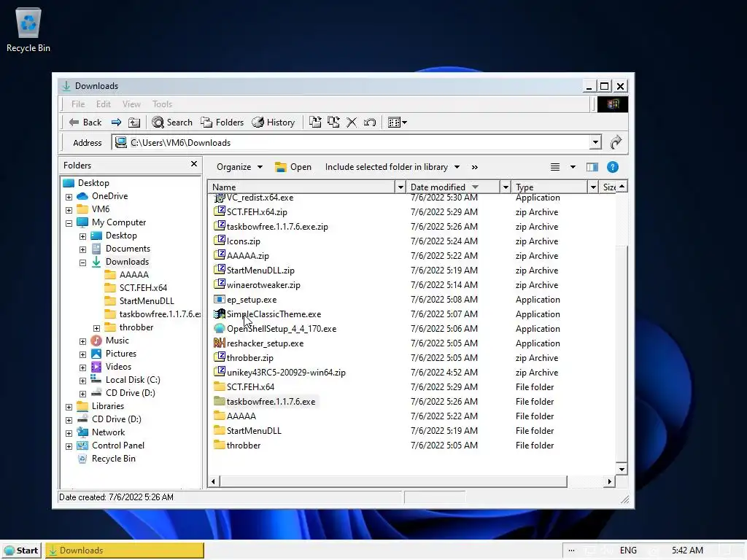Open Recycle Bin desktop icon
747x560 pixels.
point(28,29)
